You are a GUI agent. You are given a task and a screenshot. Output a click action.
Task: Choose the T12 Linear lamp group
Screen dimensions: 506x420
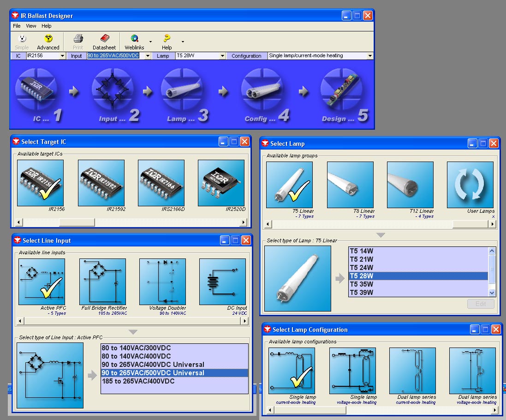coord(410,185)
